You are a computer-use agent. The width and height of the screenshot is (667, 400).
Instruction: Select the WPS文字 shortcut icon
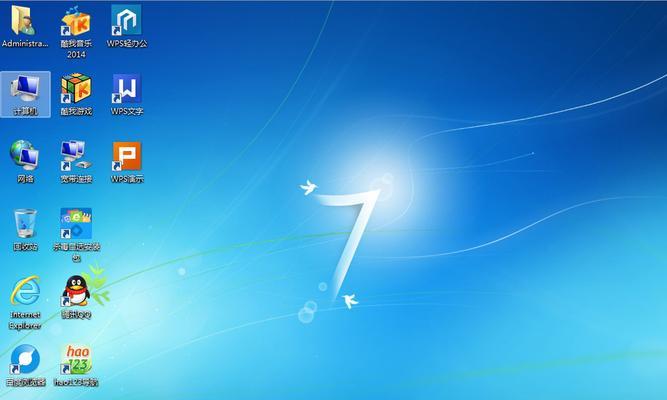[127, 89]
